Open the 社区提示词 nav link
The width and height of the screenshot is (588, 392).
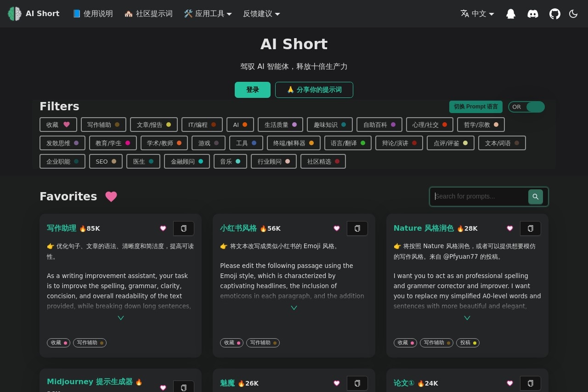(148, 14)
